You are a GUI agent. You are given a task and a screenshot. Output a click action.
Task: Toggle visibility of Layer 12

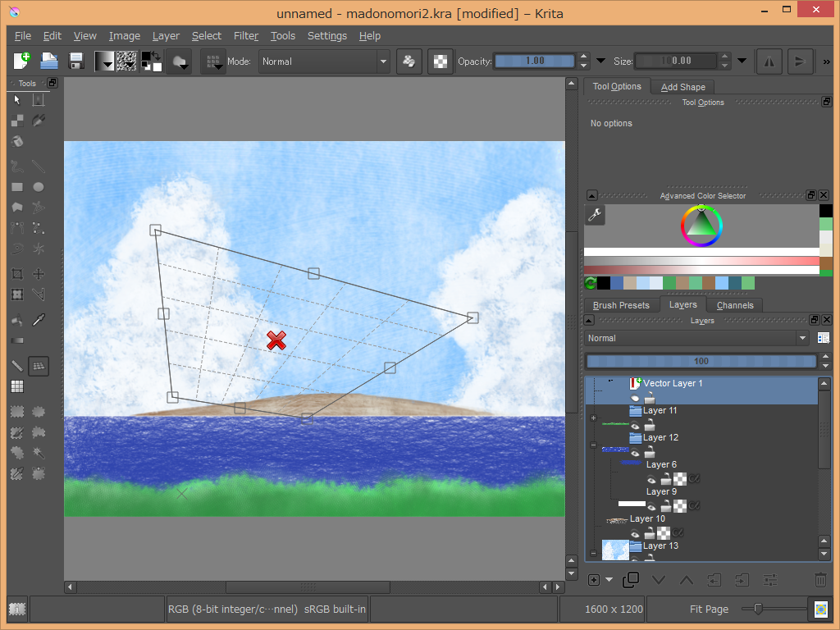635,453
